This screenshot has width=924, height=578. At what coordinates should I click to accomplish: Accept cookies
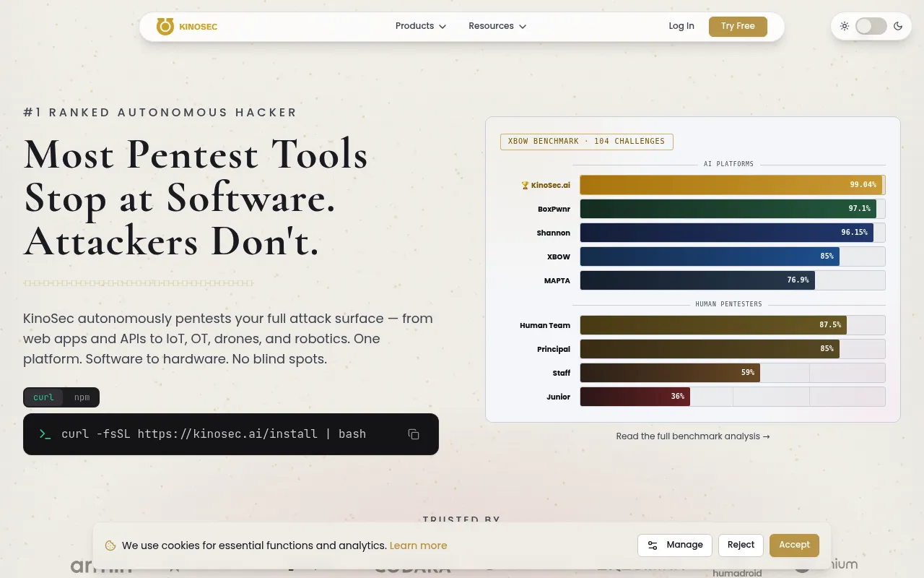(x=794, y=545)
